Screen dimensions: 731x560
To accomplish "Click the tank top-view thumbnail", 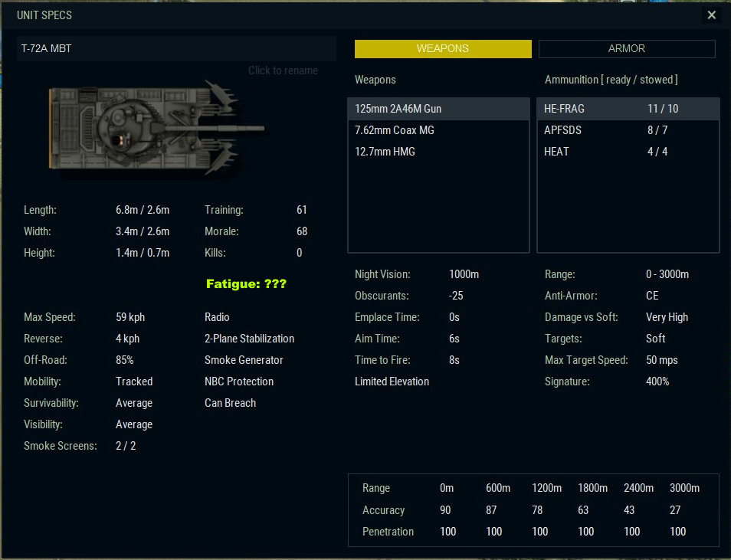I will coord(157,128).
